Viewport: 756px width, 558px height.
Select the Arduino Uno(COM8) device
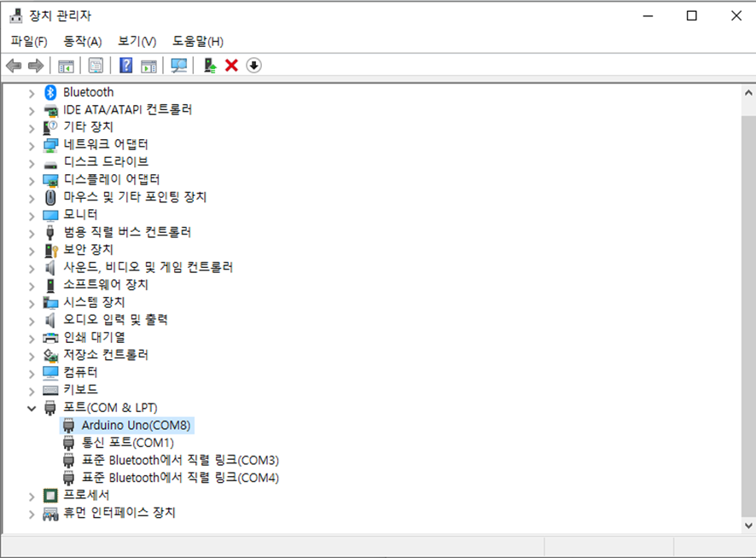(136, 426)
